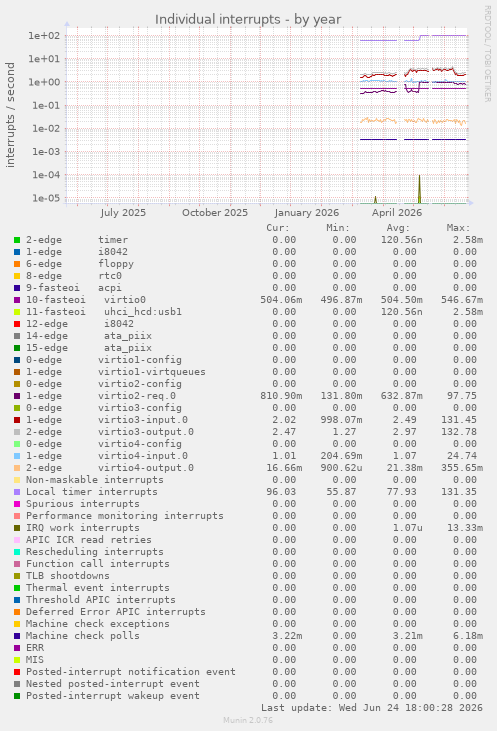Click the RRDTOOL / TOBI OETIKER watermark
This screenshot has width=497, height=731.
click(487, 54)
